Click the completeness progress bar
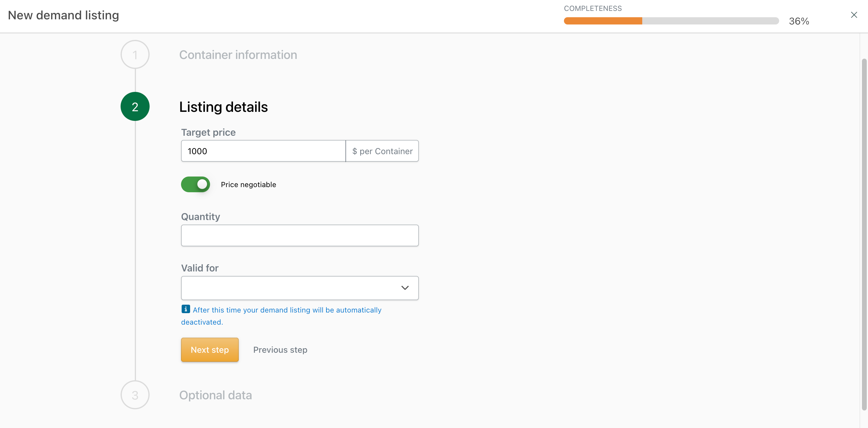This screenshot has width=868, height=428. (671, 21)
